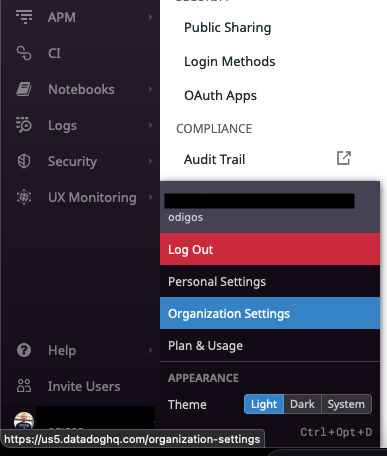Go to Login Methods settings
The image size is (387, 456).
pyautogui.click(x=230, y=61)
